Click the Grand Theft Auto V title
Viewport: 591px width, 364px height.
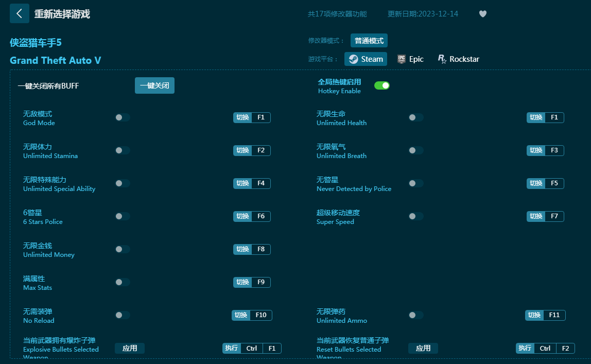56,60
